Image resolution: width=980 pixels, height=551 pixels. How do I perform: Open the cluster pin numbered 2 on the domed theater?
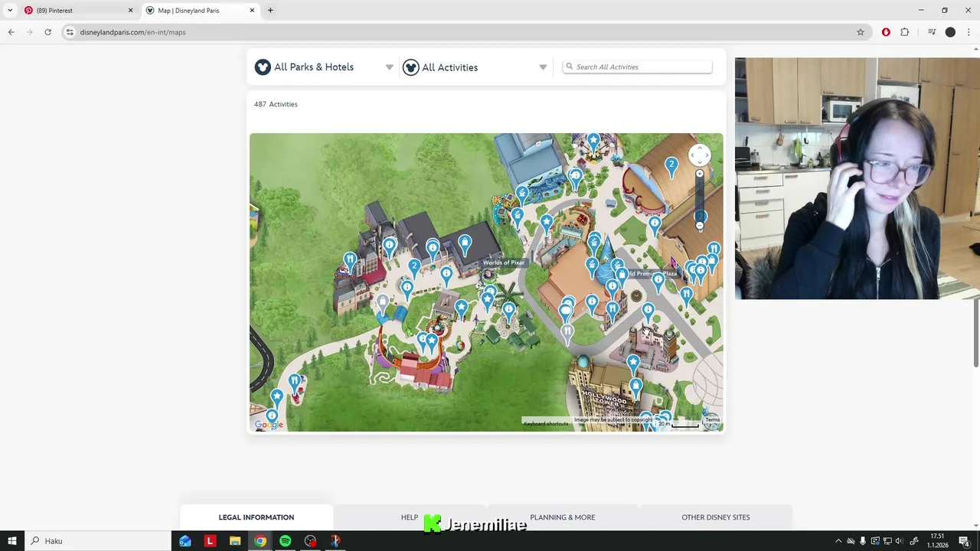[671, 167]
